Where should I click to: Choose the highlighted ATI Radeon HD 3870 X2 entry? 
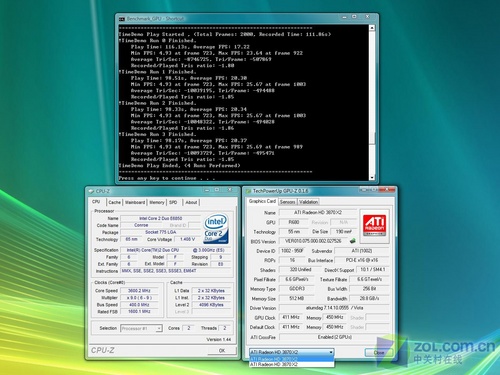(x=292, y=359)
